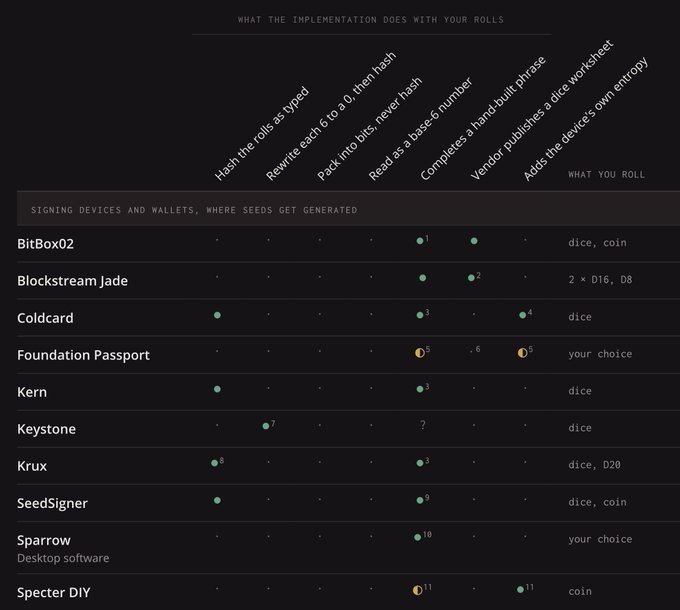Image resolution: width=680 pixels, height=610 pixels.
Task: Click Foundation Passport's half-yellow dot under hand-built phrase
Action: (x=419, y=352)
